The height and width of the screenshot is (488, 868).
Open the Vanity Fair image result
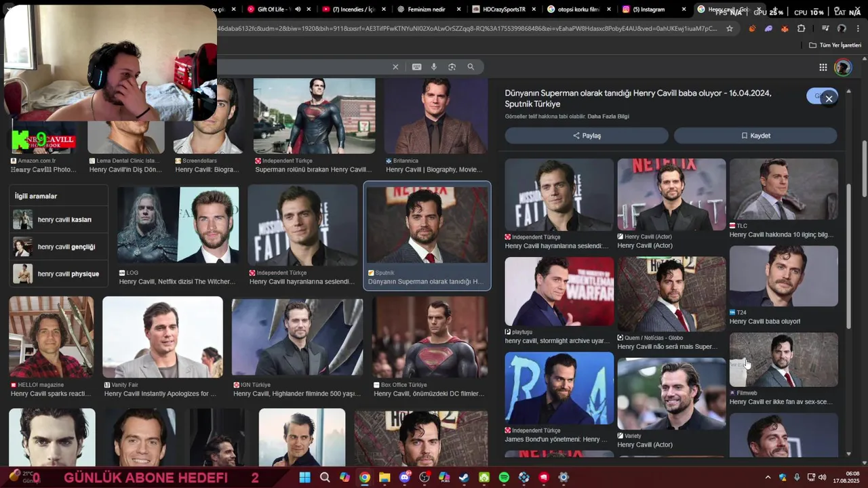coord(163,347)
